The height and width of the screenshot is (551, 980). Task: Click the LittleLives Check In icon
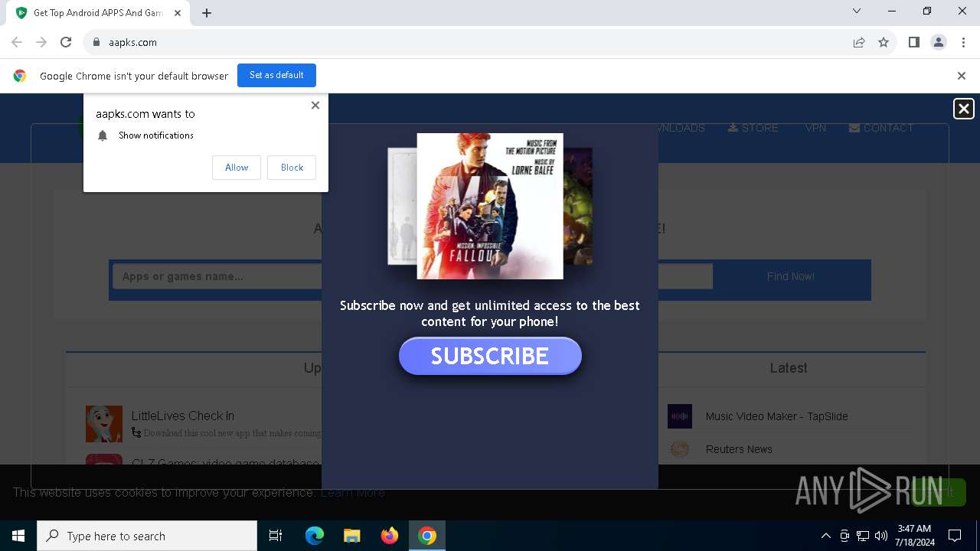tap(104, 424)
